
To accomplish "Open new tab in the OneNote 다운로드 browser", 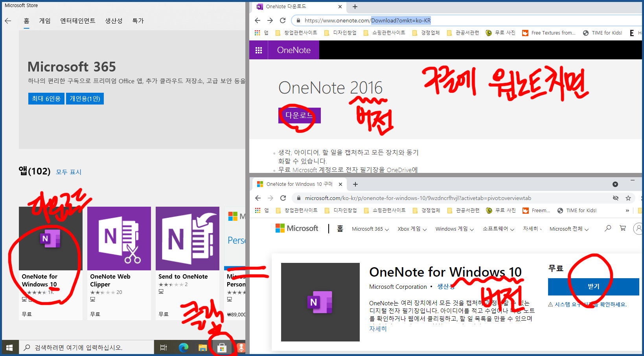I will pos(355,7).
